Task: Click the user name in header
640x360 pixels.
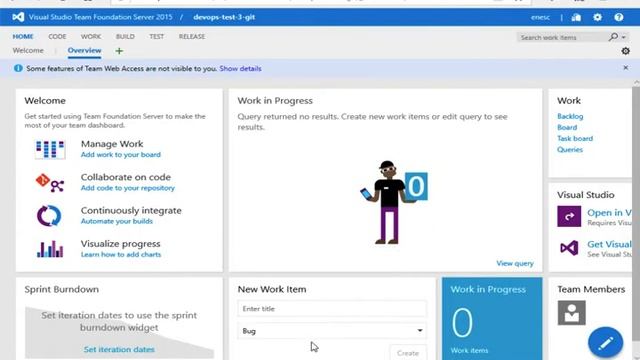Action: (x=540, y=17)
